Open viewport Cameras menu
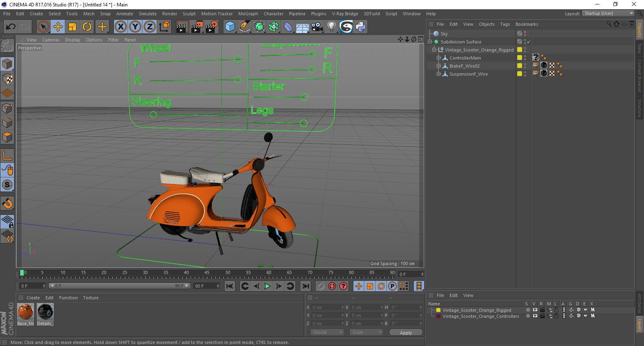644x346 pixels. (x=51, y=40)
